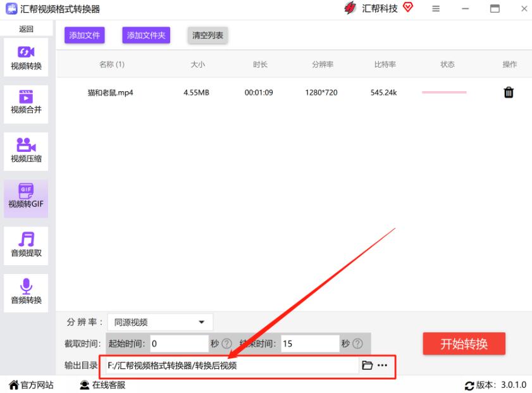The width and height of the screenshot is (532, 393).
Task: Delete 猫和老鼠.mp4 with the trash icon
Action: pyautogui.click(x=508, y=92)
